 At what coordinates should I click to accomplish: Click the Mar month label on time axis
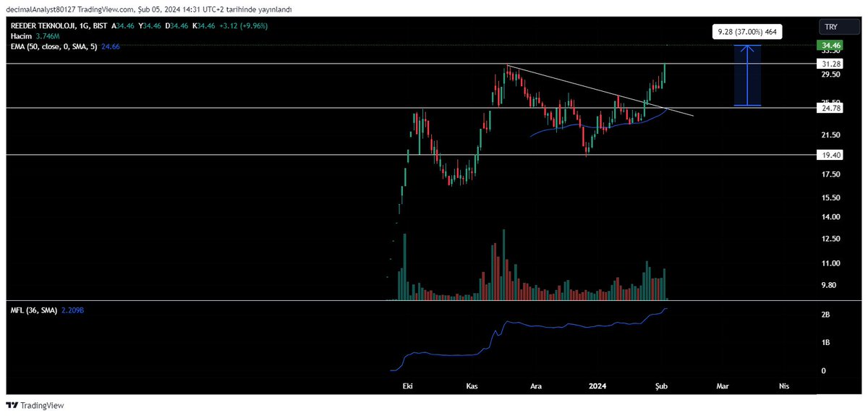(x=721, y=387)
